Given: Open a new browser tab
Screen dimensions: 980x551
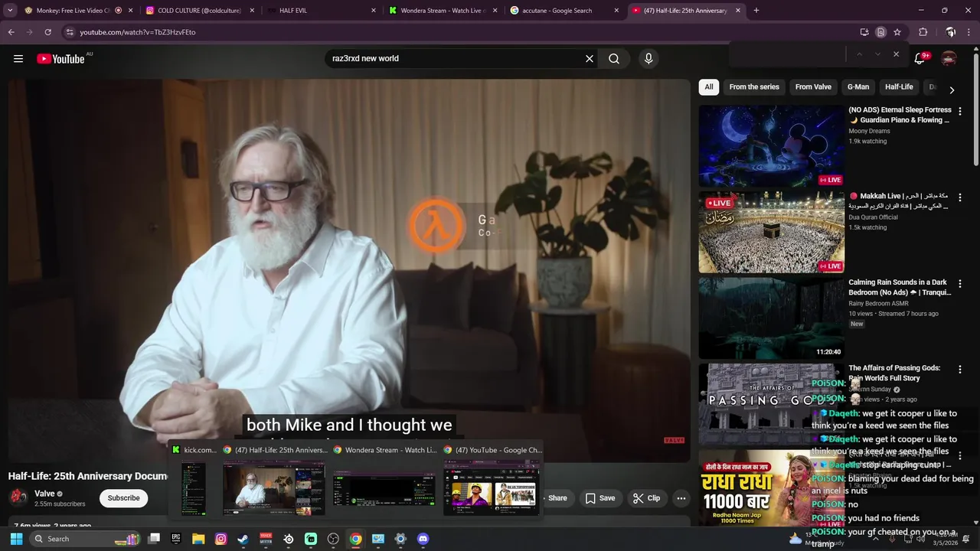Looking at the screenshot, I should click(756, 11).
